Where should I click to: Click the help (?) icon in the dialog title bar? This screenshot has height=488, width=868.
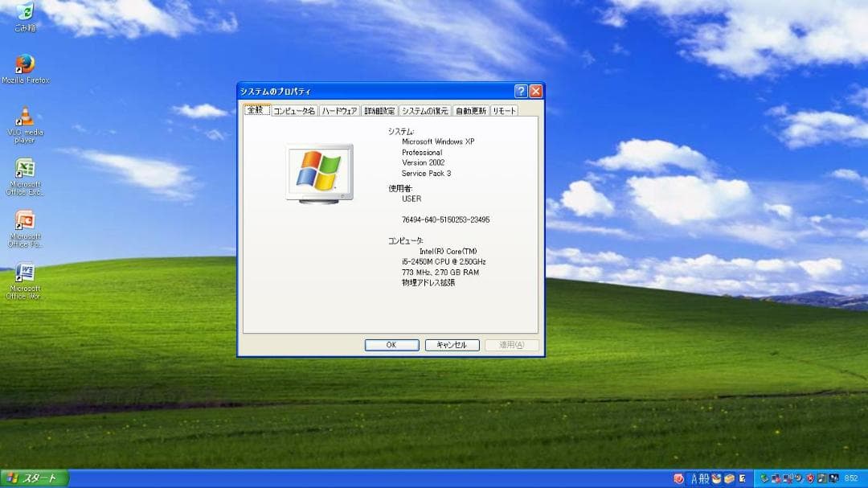(x=519, y=91)
